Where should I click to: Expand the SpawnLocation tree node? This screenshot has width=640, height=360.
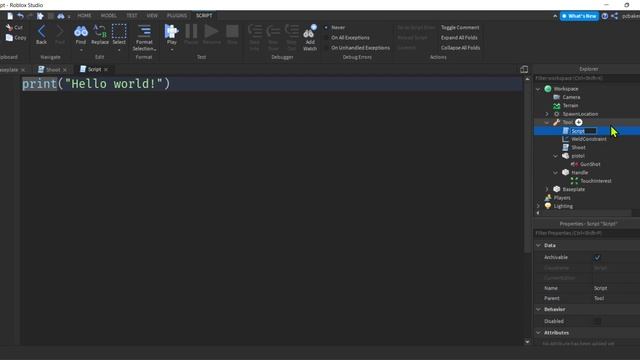(547, 114)
